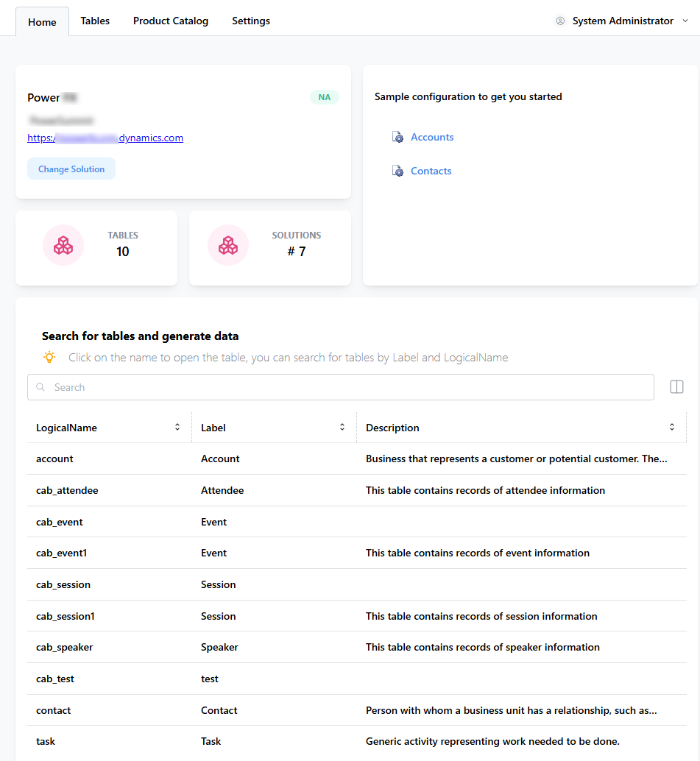Open the cab_attendee table row
Image resolution: width=700 pixels, height=761 pixels.
[x=67, y=490]
